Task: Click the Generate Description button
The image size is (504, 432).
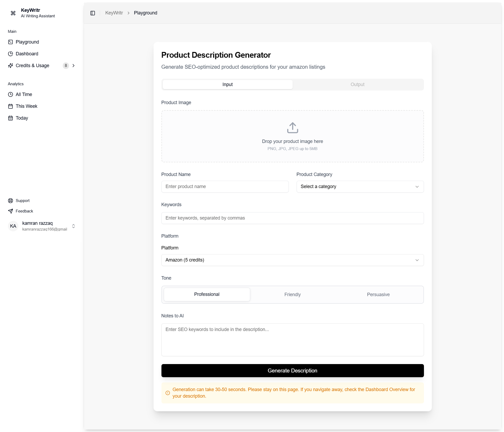Action: point(292,371)
